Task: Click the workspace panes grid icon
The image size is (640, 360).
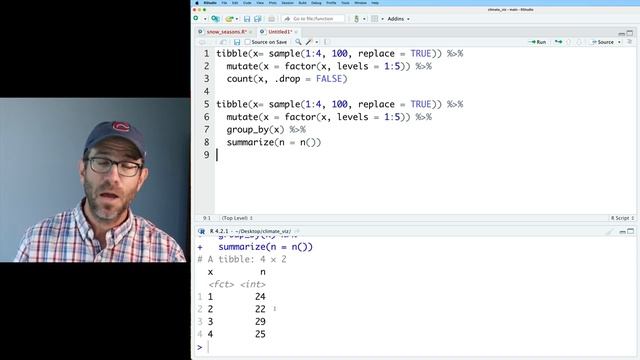Action: tap(374, 19)
